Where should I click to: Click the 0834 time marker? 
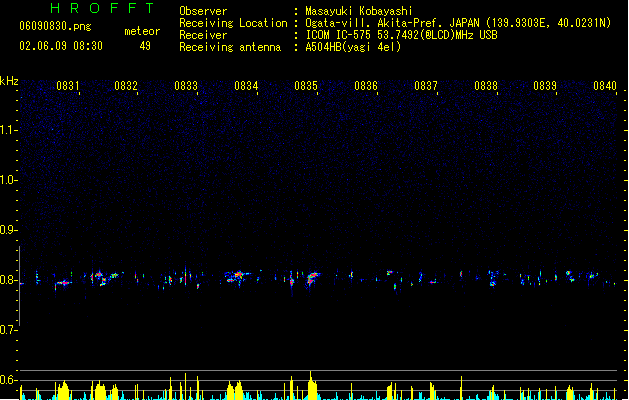pos(246,86)
